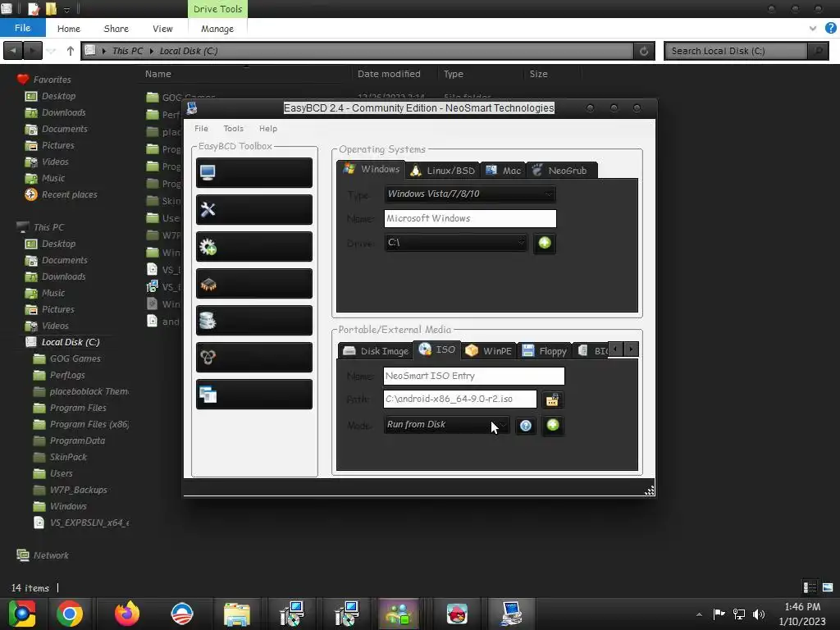The height and width of the screenshot is (630, 840).
Task: Click the network tray icon
Action: (x=739, y=614)
